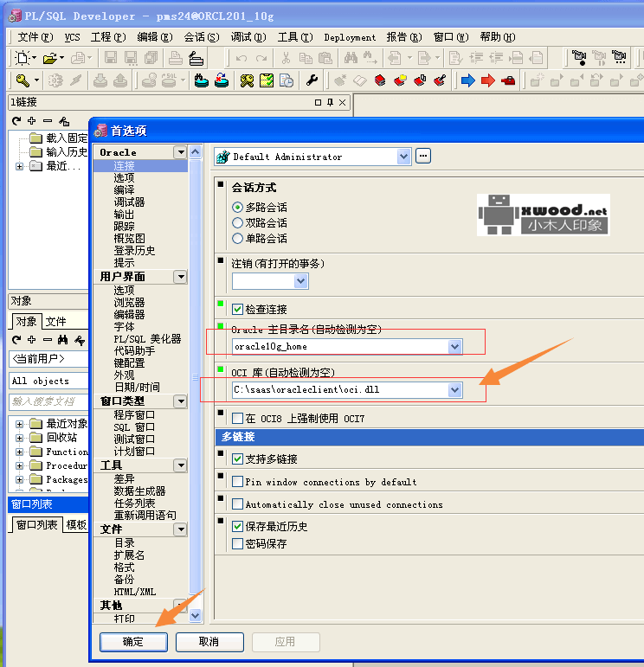Click the blue right arrow icon

467,80
